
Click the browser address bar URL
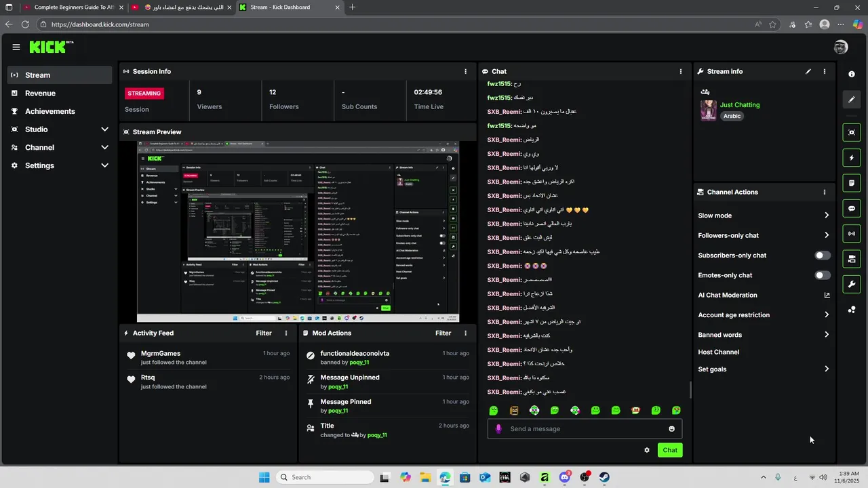[x=100, y=24]
